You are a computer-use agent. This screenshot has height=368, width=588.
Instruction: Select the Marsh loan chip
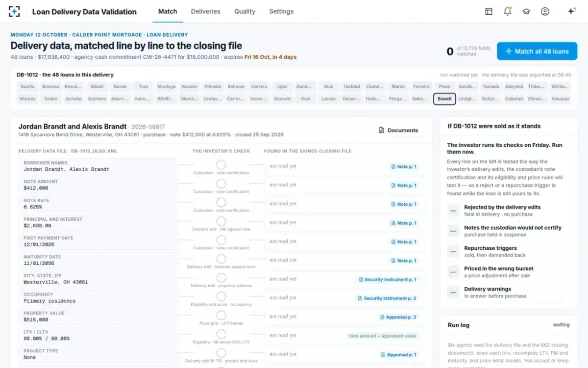coord(398,86)
